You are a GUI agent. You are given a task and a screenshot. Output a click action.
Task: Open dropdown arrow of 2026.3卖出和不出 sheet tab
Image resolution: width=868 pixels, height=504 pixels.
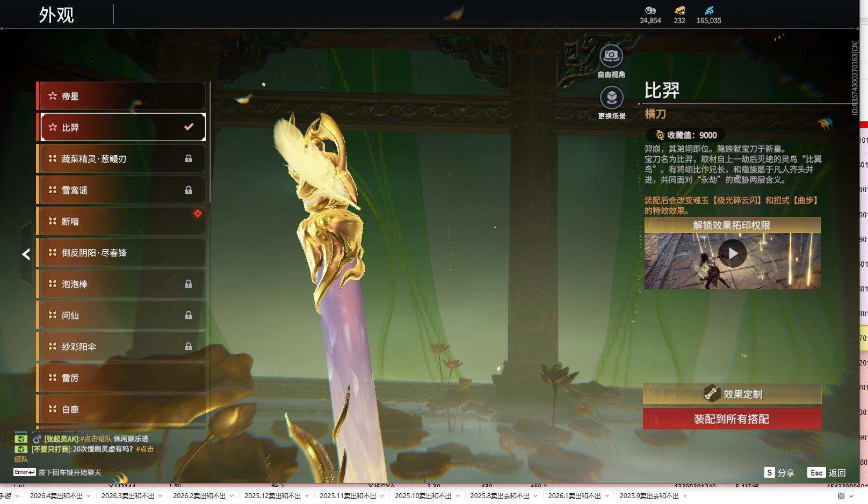pos(160,496)
